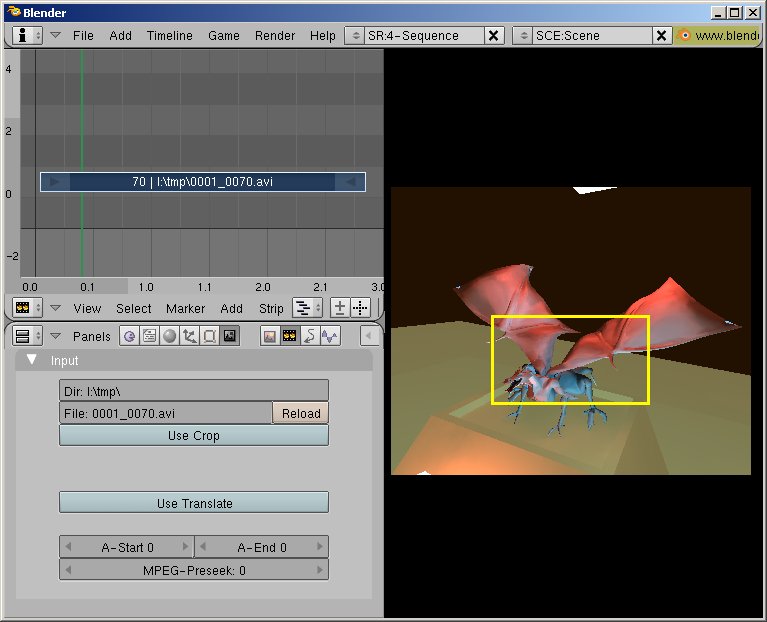Increase the MPEG-Preseek value
Viewport: 767px width, 622px height.
pyautogui.click(x=319, y=570)
